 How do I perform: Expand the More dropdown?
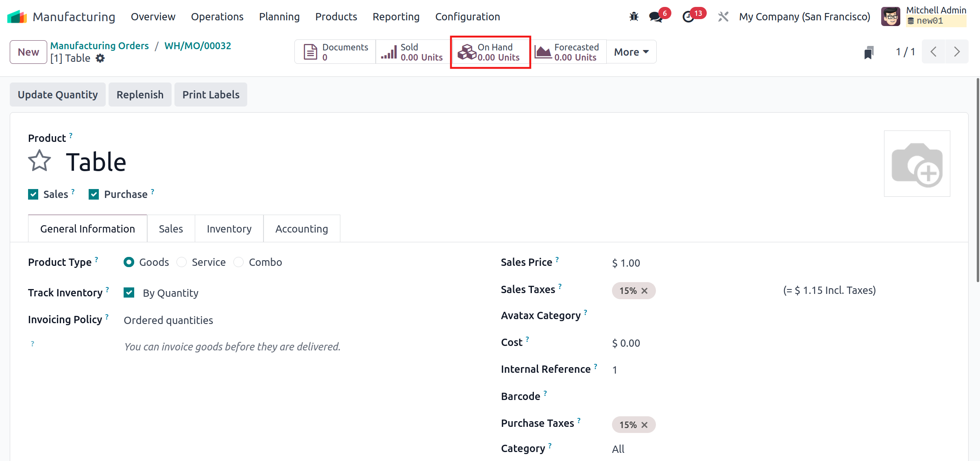[631, 52]
